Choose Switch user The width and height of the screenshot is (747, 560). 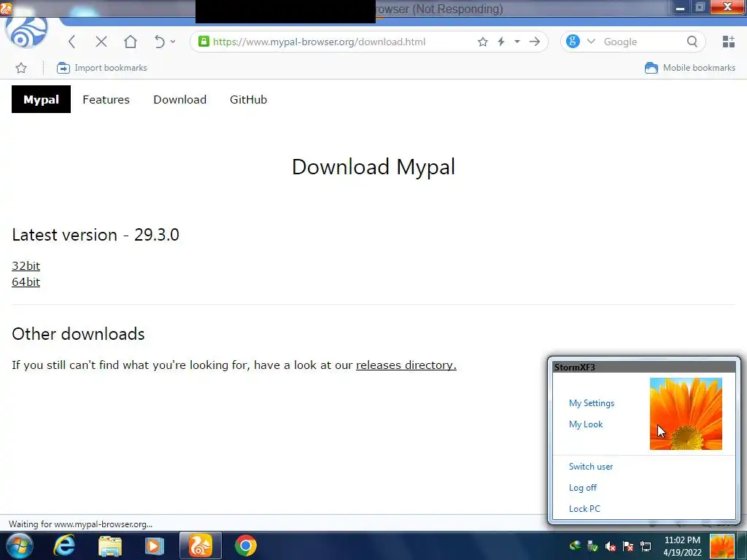591,467
